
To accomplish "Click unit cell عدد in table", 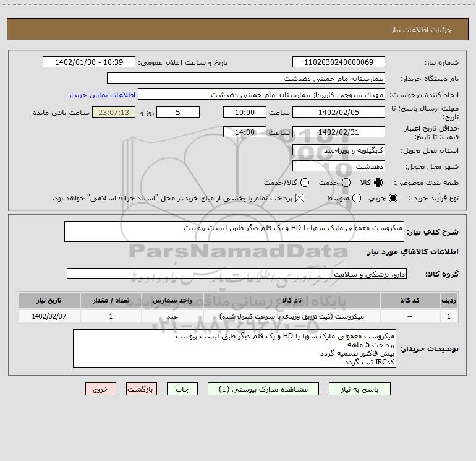I will 172,316.
